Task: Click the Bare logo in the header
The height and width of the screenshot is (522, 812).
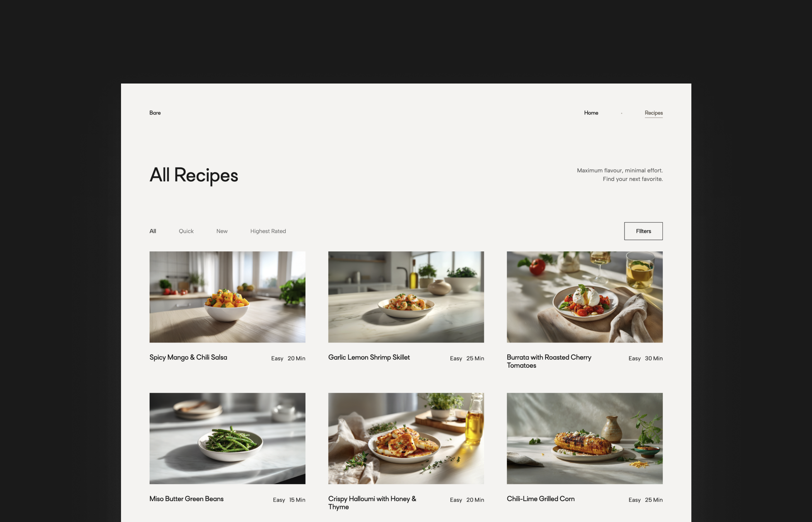Action: [x=155, y=113]
